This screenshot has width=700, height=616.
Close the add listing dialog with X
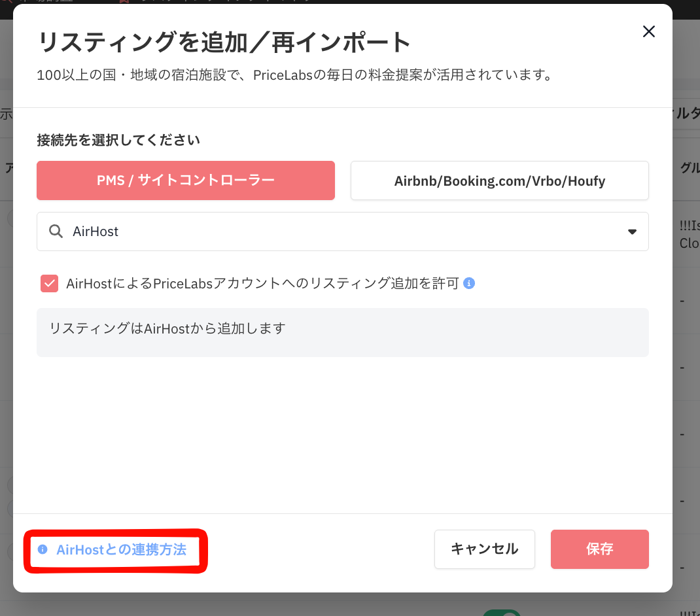click(x=648, y=31)
